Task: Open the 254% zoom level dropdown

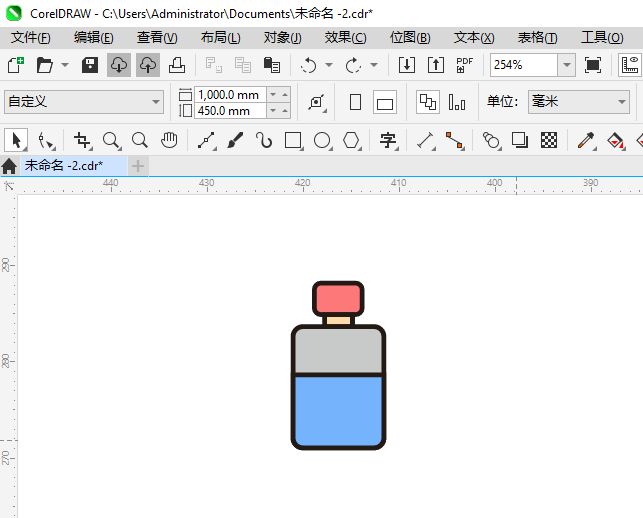Action: pos(566,65)
